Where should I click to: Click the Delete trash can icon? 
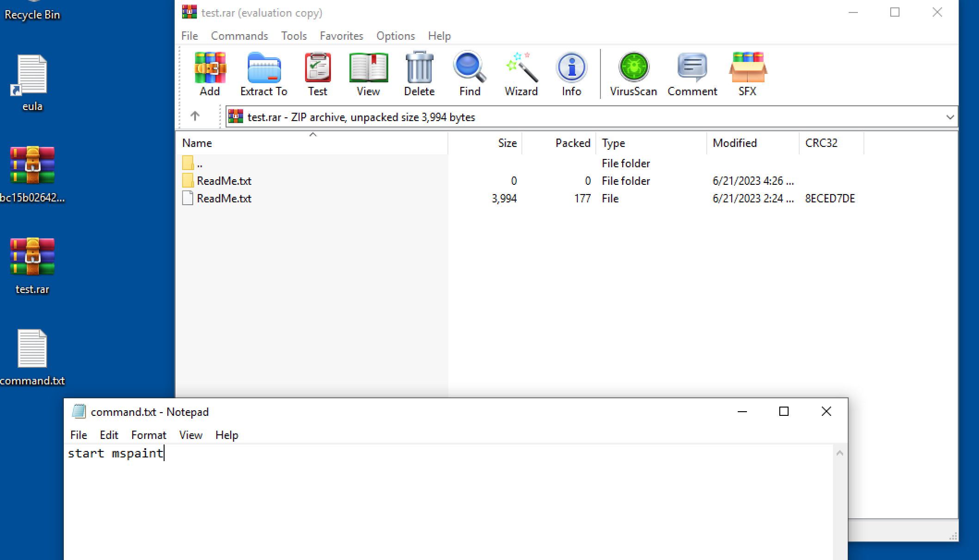(x=419, y=74)
